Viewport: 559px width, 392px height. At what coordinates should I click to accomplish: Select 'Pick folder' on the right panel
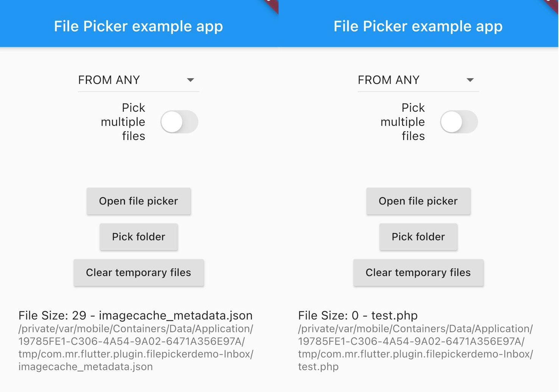coord(418,237)
